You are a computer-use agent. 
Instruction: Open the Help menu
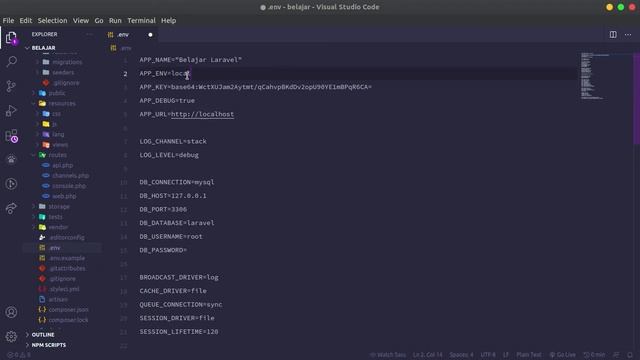tap(168, 20)
